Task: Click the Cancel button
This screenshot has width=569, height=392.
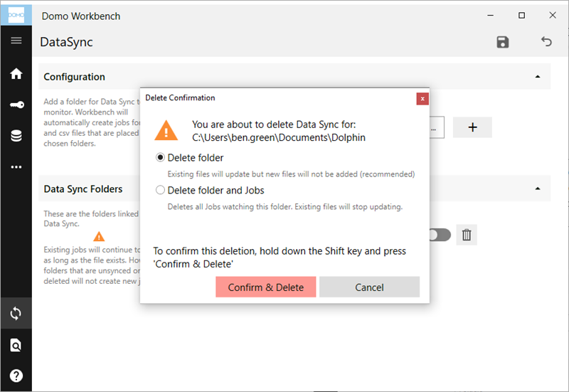Action: tap(369, 287)
